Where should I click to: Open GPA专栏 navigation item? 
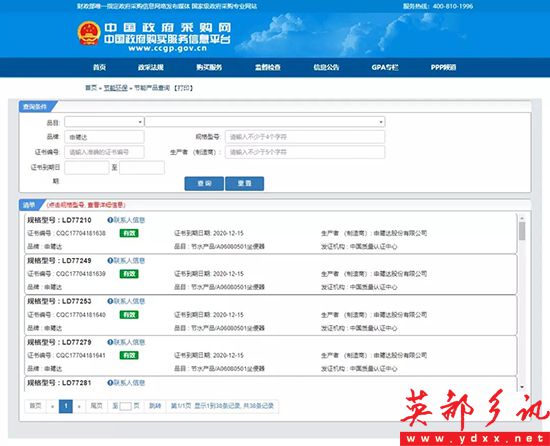tap(385, 67)
